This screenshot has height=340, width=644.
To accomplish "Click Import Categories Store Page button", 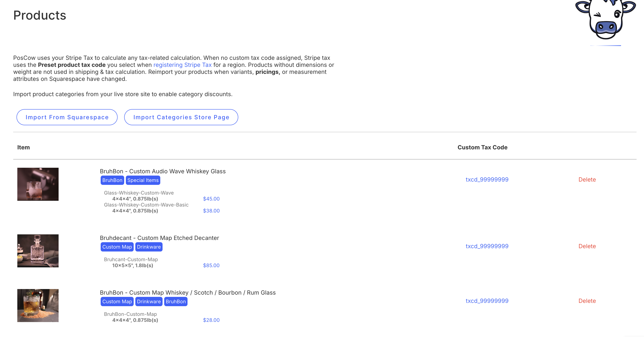I will click(x=181, y=117).
